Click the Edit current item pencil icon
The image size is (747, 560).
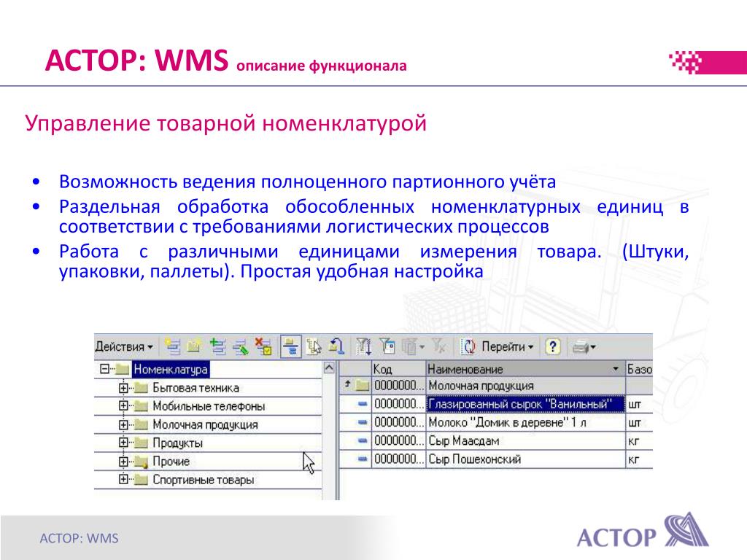(241, 346)
